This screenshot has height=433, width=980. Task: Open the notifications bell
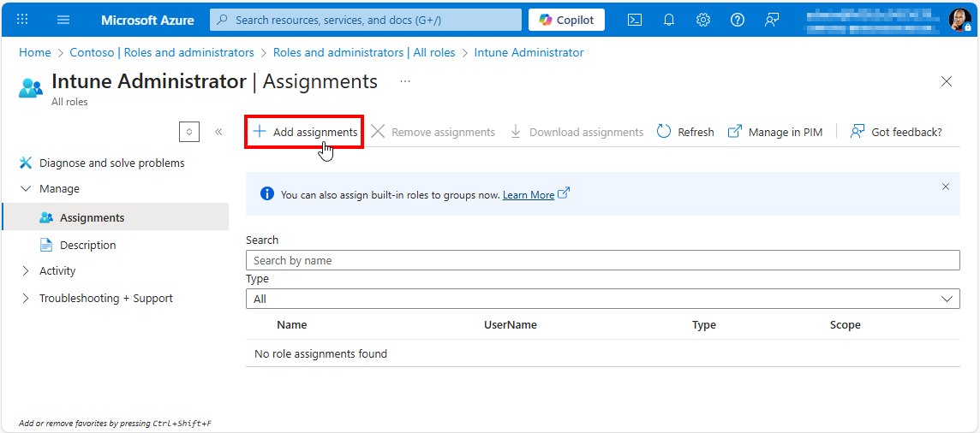pyautogui.click(x=669, y=20)
